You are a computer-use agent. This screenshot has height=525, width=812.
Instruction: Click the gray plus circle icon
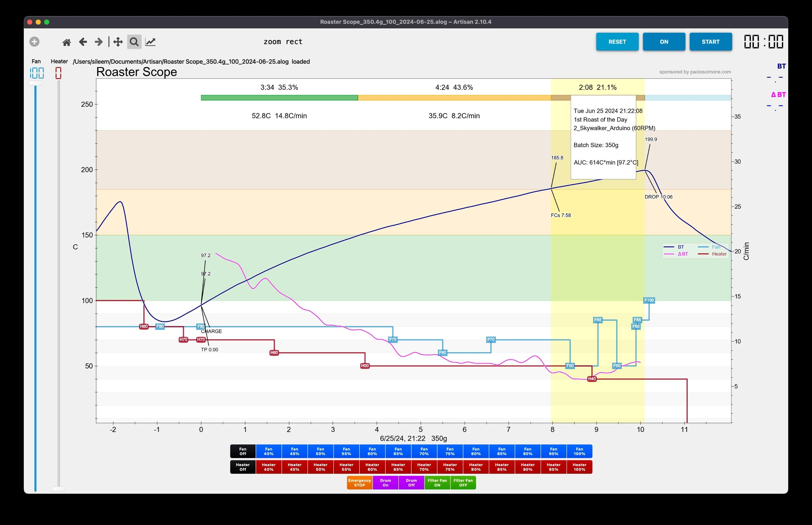(x=34, y=41)
